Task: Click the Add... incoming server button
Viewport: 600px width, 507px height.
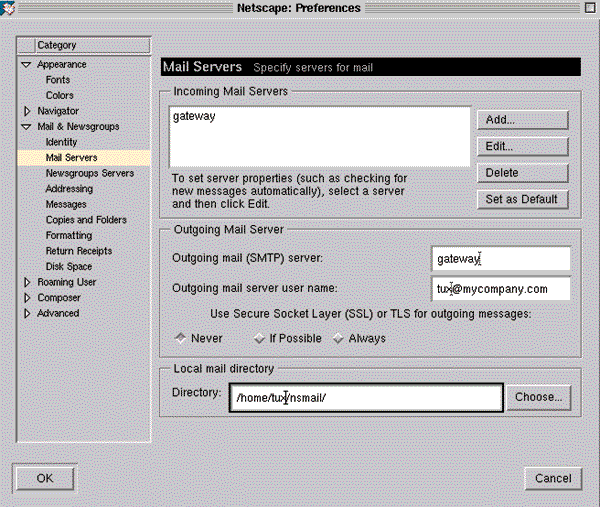Action: click(x=522, y=120)
